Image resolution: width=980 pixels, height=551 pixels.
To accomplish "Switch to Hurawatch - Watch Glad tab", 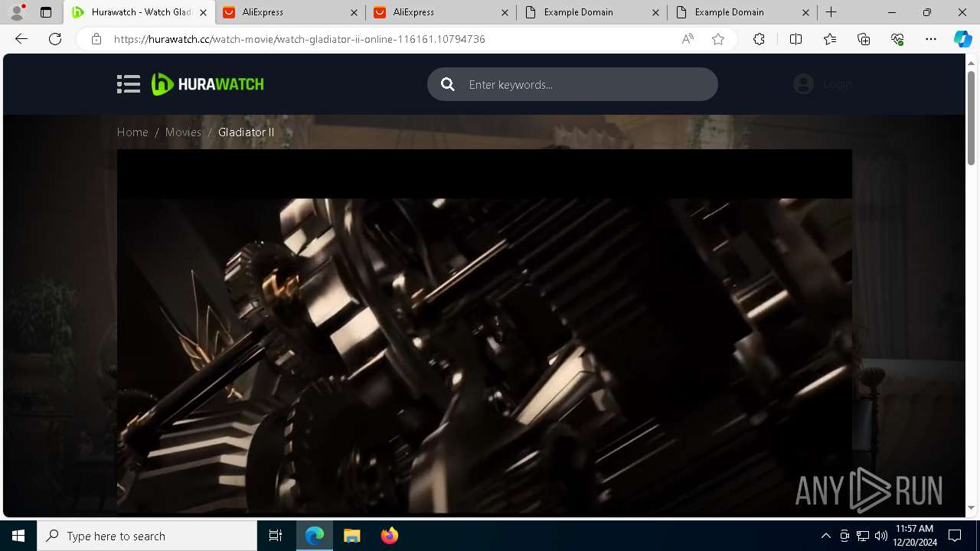I will click(139, 12).
